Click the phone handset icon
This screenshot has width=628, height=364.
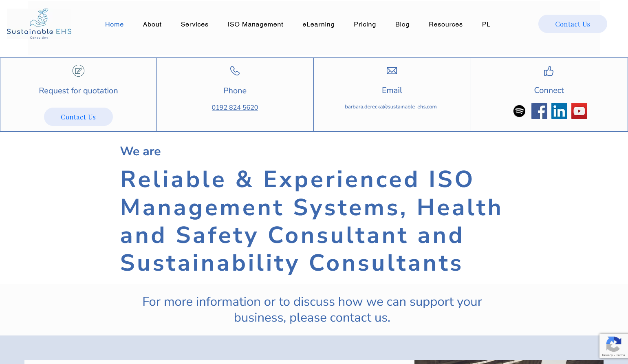(x=235, y=71)
